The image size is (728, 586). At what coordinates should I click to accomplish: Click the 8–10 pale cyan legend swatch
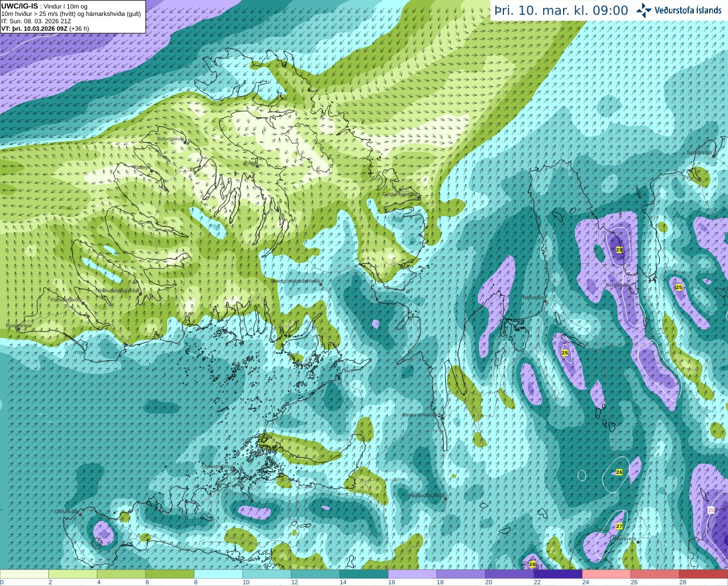218,573
